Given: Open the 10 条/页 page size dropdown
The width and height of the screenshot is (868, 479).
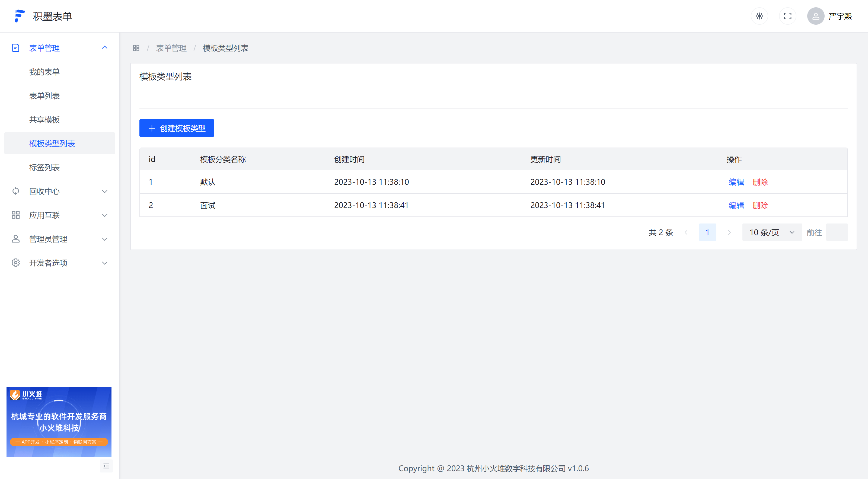Looking at the screenshot, I should (772, 232).
